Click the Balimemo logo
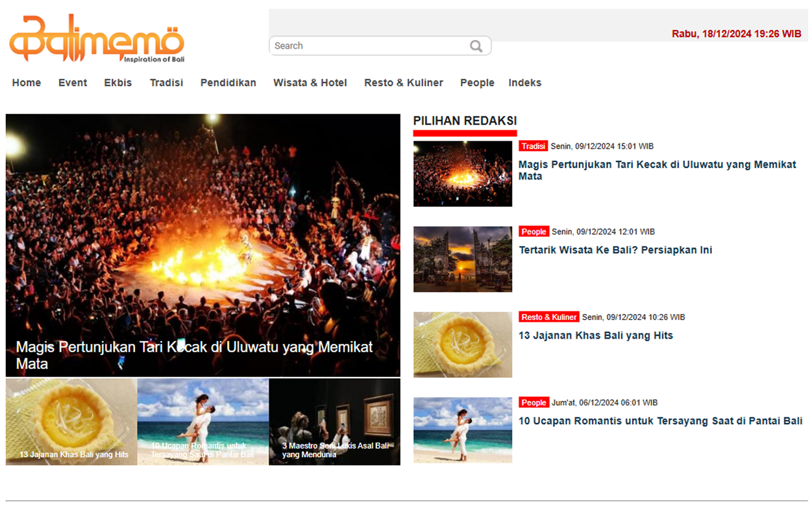 (97, 39)
